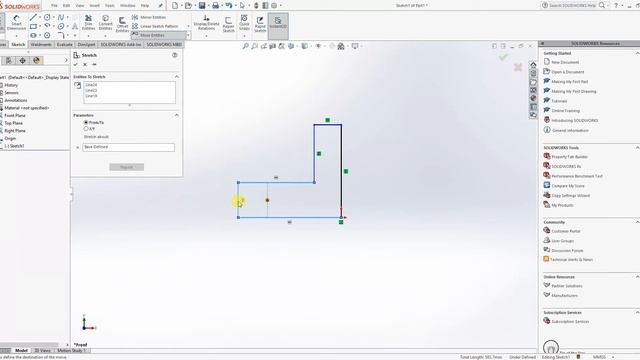Select the Corner Rectangle tool
The height and width of the screenshot is (360, 640).
(x=33, y=27)
